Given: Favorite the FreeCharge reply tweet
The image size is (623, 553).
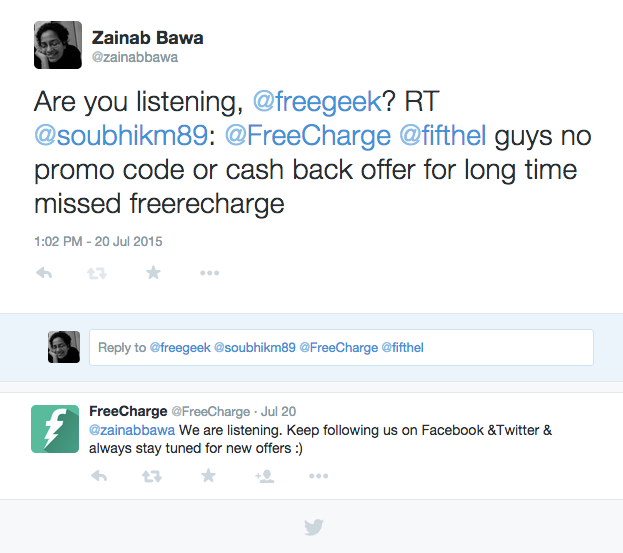Looking at the screenshot, I should pos(208,476).
